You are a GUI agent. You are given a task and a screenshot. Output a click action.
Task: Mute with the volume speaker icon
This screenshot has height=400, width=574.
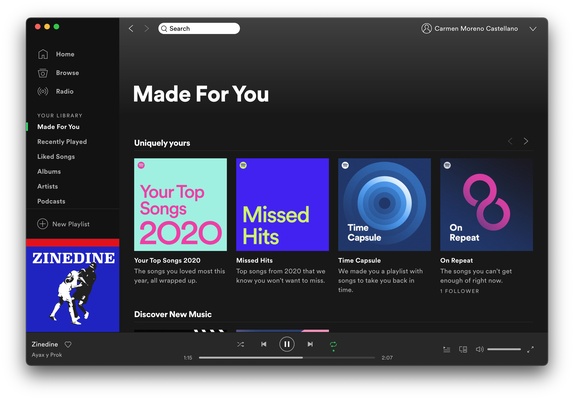pyautogui.click(x=479, y=349)
